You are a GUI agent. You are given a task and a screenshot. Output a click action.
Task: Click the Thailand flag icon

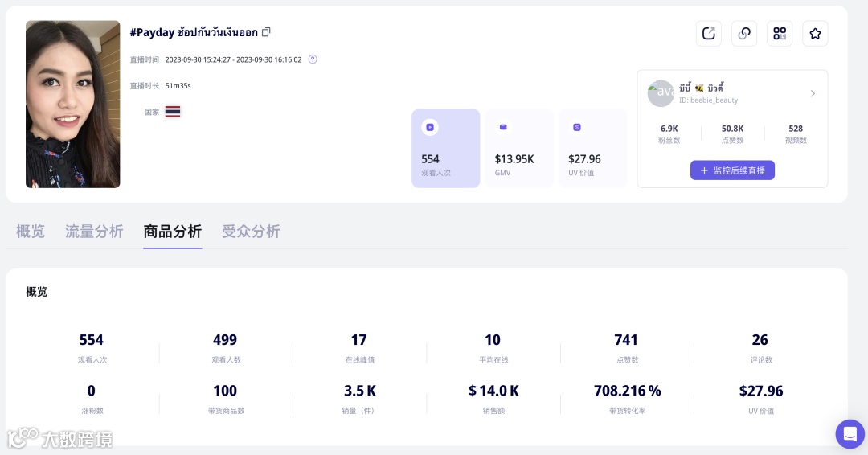pos(173,112)
